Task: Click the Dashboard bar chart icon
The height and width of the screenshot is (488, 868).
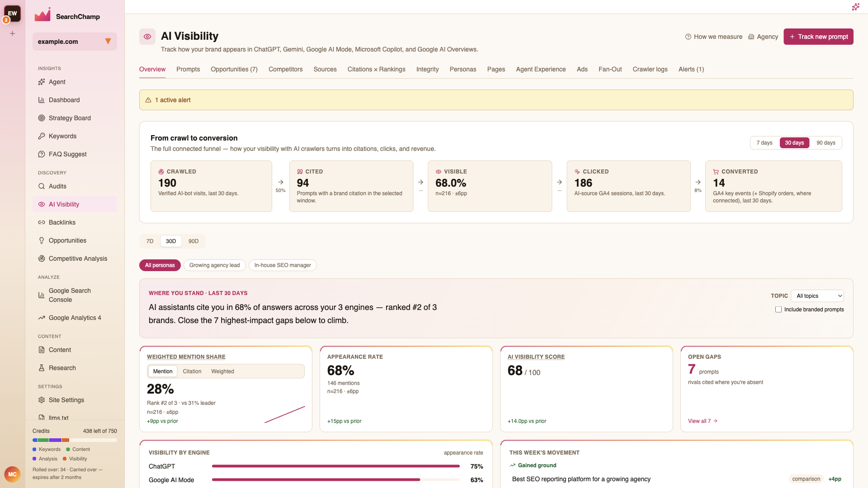Action: click(42, 100)
